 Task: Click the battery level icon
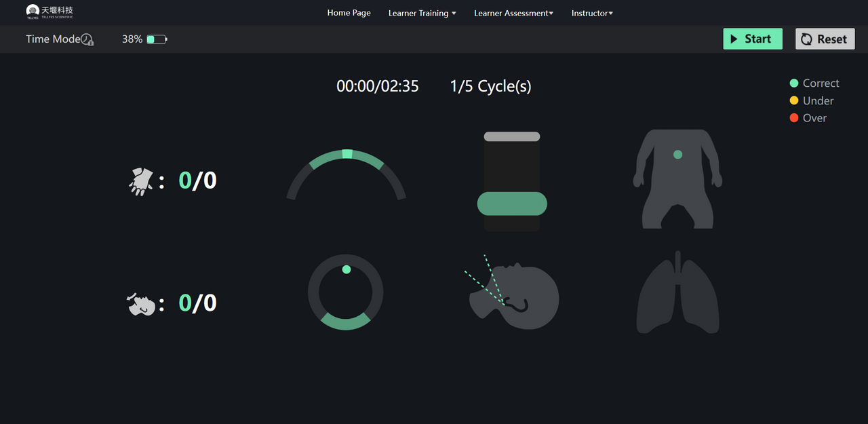pos(157,39)
